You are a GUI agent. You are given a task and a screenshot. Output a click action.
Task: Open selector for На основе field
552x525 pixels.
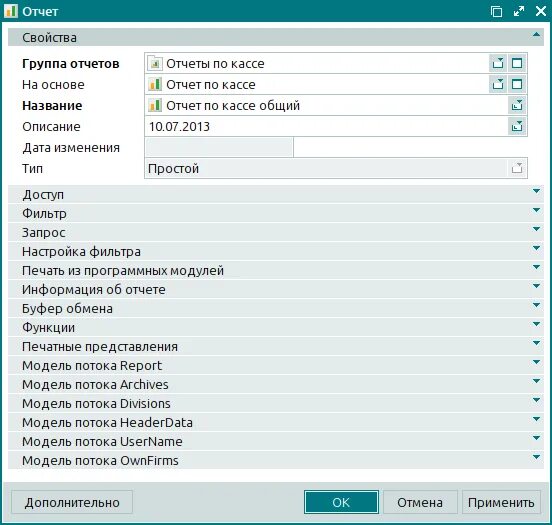(498, 85)
